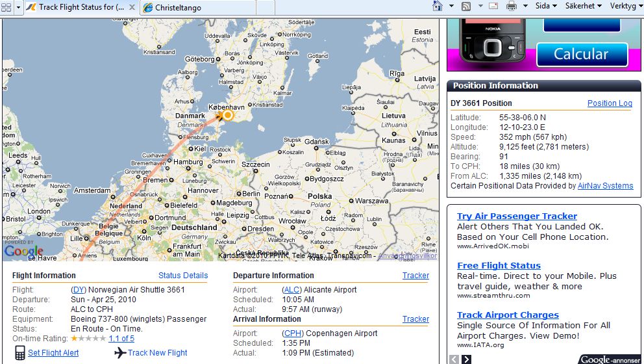Click the on-time rating stars
This screenshot has height=364, width=644.
88,339
